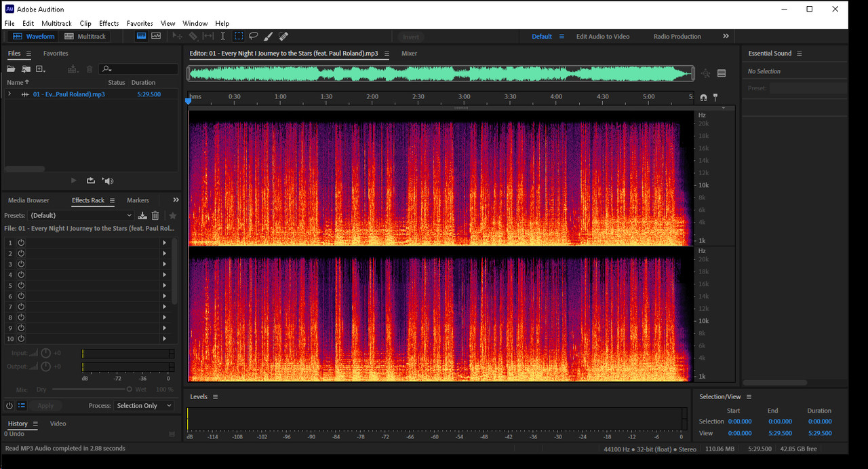Screen dimensions: 868x469
Task: Click the marker pin icon beside the timeline
Action: pyautogui.click(x=715, y=98)
